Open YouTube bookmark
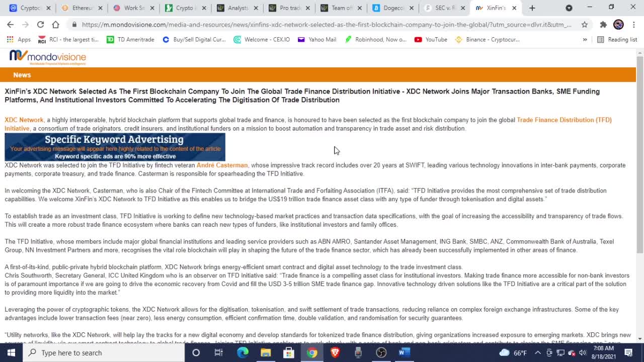 431,40
